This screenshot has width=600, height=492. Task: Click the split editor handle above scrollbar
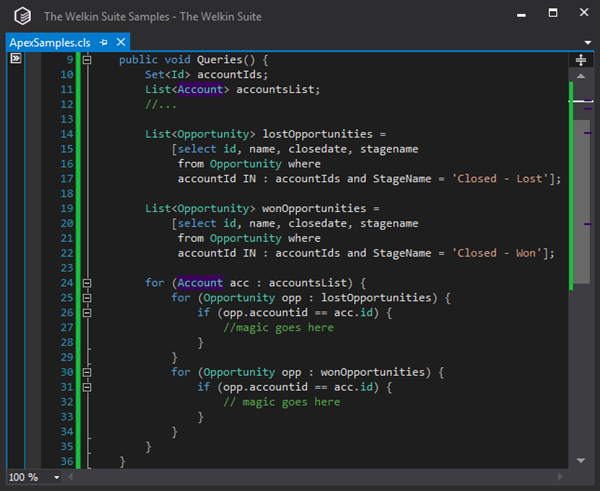[581, 60]
